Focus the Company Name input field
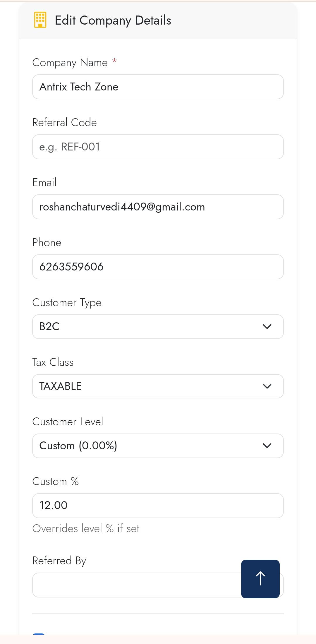316x644 pixels. point(158,87)
